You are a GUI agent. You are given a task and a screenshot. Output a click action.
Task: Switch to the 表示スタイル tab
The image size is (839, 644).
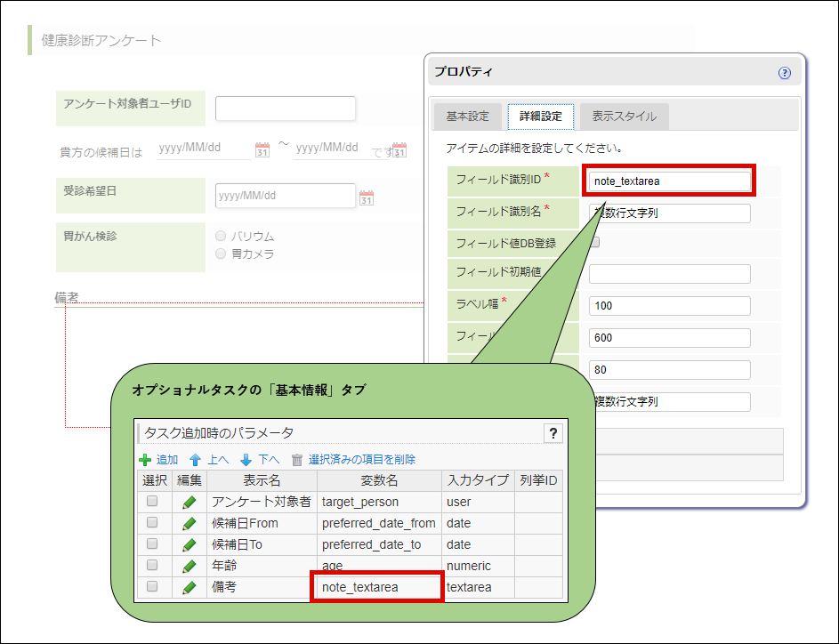[625, 116]
